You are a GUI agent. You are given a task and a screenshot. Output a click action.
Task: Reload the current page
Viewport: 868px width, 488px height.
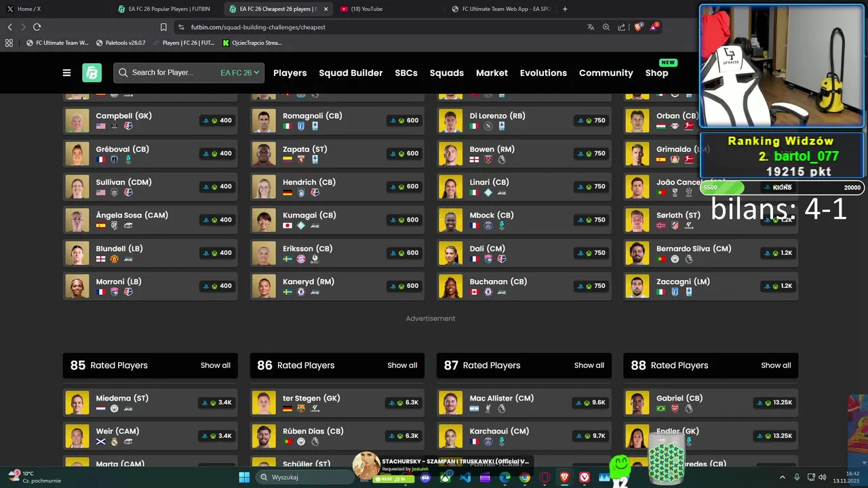pyautogui.click(x=37, y=27)
